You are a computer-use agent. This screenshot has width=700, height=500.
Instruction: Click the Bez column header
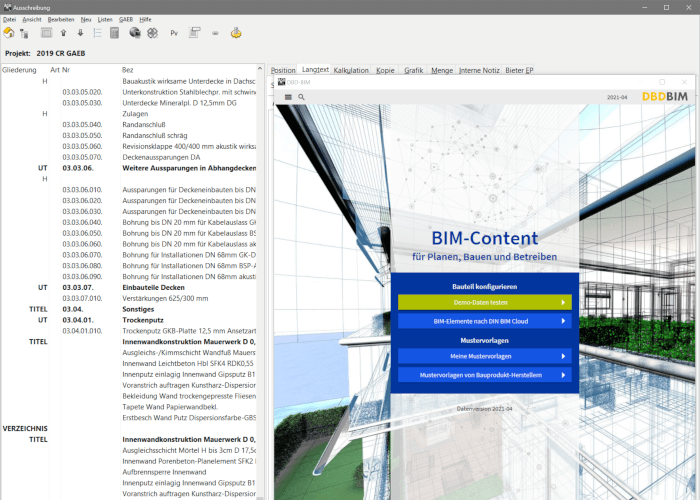128,70
